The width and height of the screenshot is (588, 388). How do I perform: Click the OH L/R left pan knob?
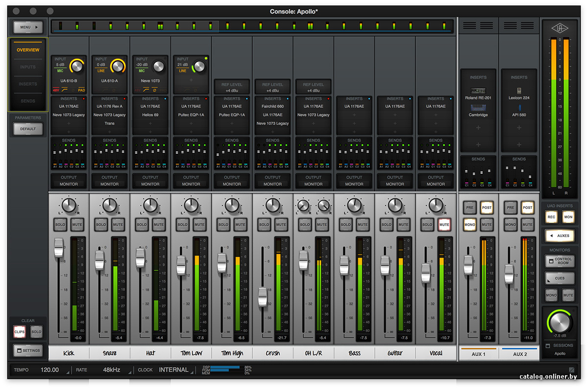pyautogui.click(x=304, y=205)
